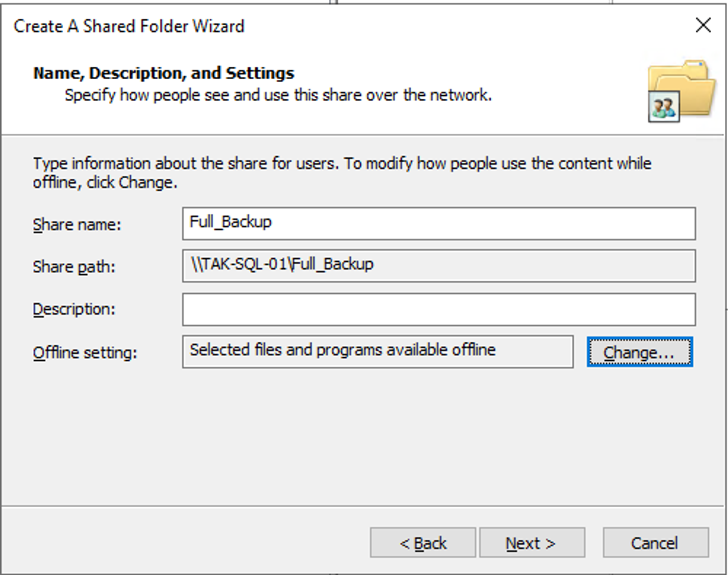Image resolution: width=728 pixels, height=575 pixels.
Task: Click the two-users badge on folder icon
Action: point(664,107)
